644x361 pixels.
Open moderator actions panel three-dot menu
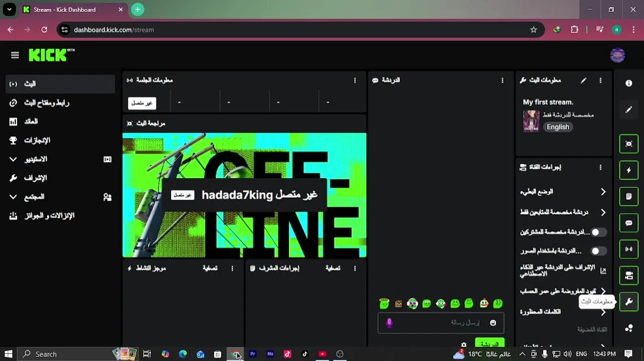pyautogui.click(x=355, y=268)
